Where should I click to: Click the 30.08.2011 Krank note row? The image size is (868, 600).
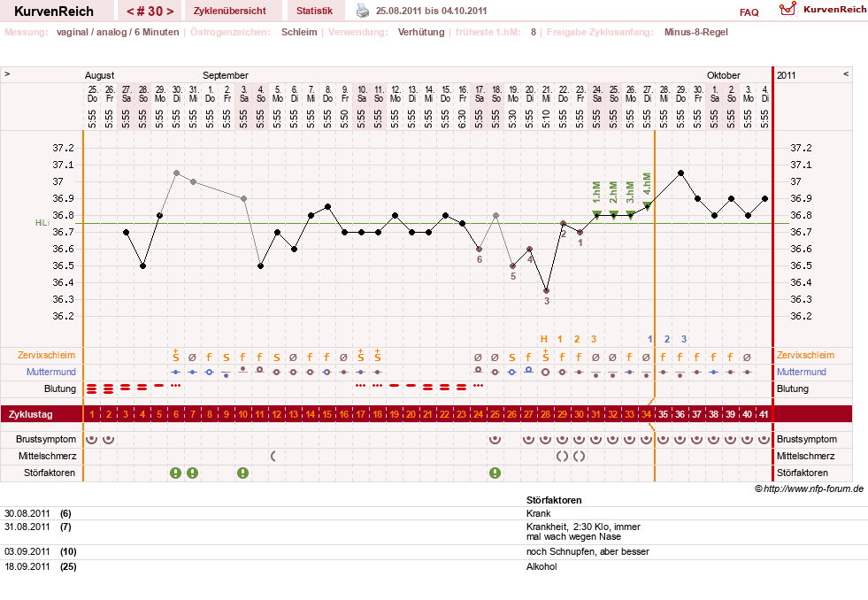tap(434, 513)
